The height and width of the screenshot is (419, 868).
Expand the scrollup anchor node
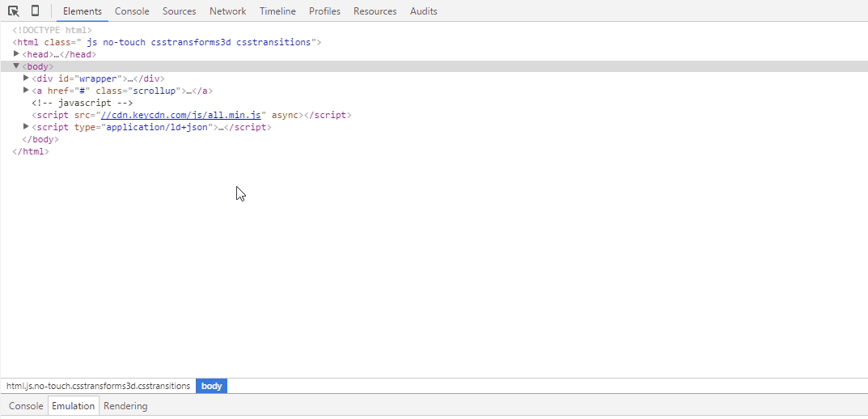tap(26, 91)
